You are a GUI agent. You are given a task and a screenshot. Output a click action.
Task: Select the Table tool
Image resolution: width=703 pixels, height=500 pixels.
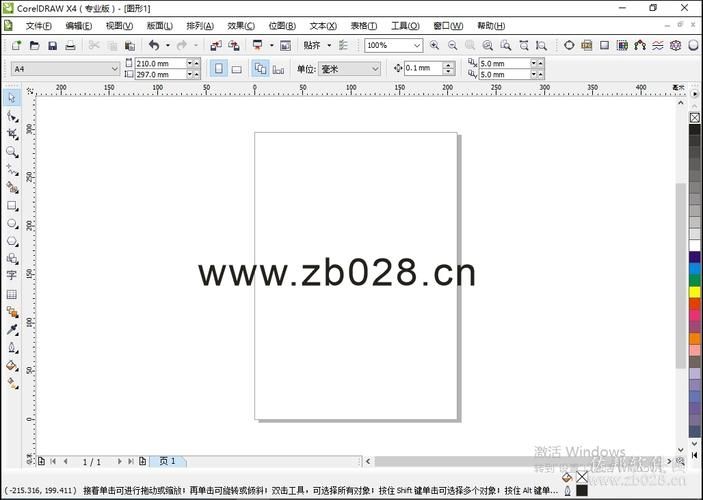(x=12, y=295)
